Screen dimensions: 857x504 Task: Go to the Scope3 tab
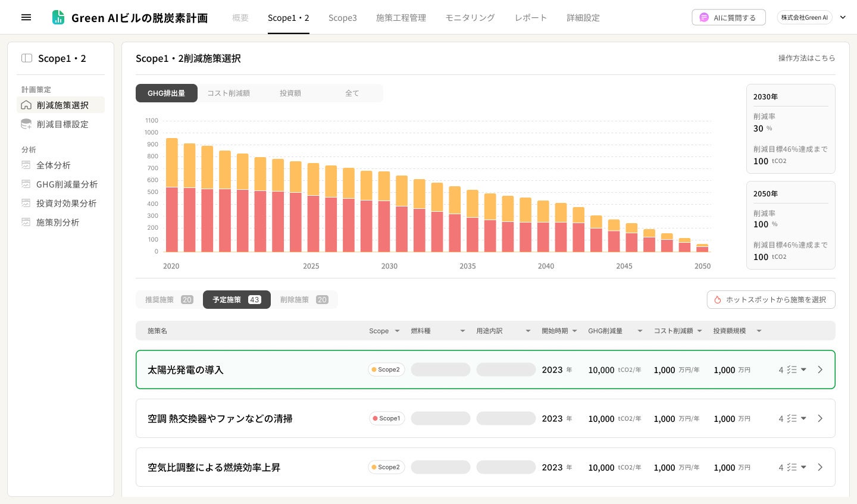point(343,18)
